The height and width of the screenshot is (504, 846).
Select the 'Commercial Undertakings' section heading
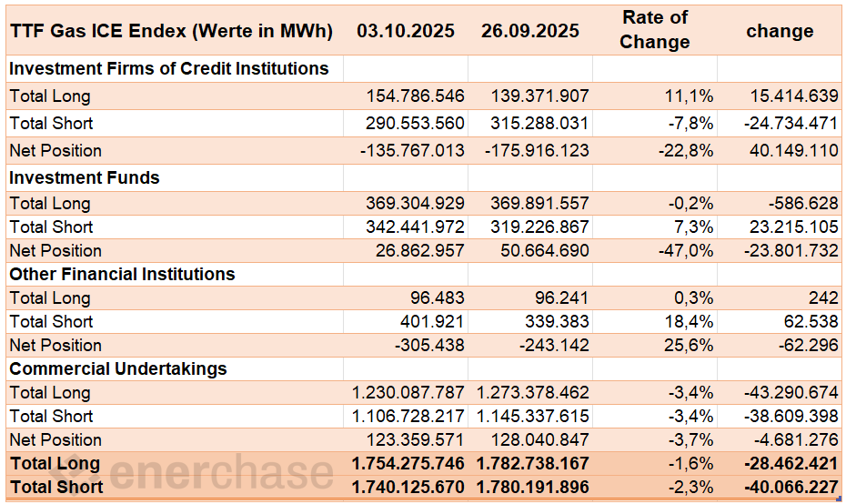click(x=118, y=368)
